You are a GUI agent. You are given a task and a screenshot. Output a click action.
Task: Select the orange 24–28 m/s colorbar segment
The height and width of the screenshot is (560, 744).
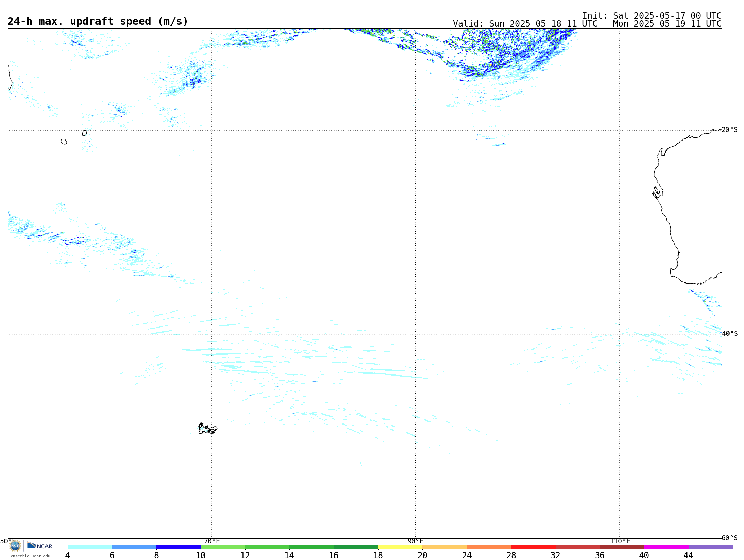tap(489, 547)
